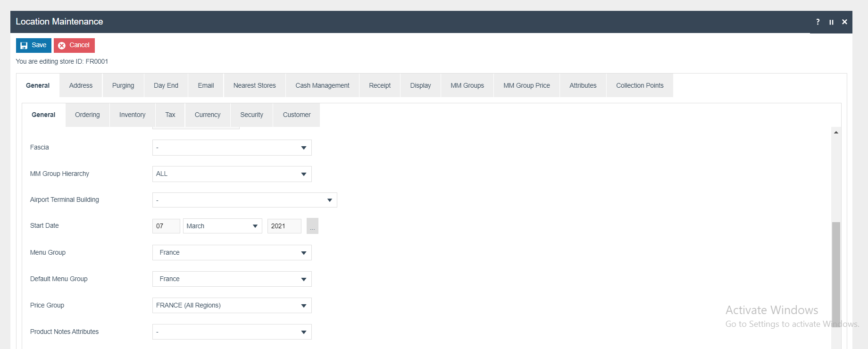Save the store location changes
Viewport: 868px width, 349px height.
click(33, 45)
